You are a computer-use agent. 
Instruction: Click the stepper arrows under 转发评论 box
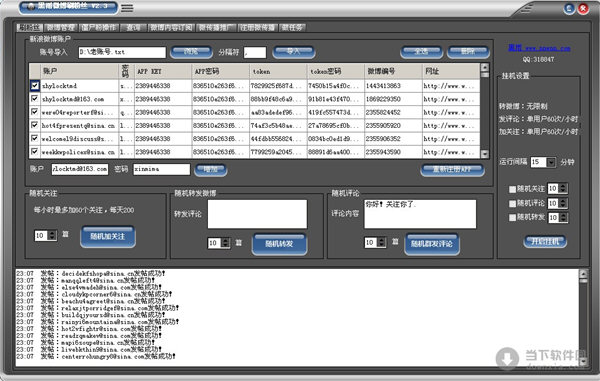[x=226, y=243]
